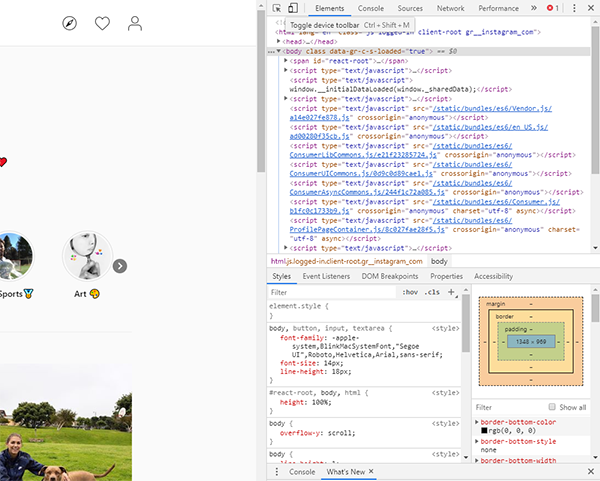Select the Properties sub-tab

pyautogui.click(x=446, y=276)
